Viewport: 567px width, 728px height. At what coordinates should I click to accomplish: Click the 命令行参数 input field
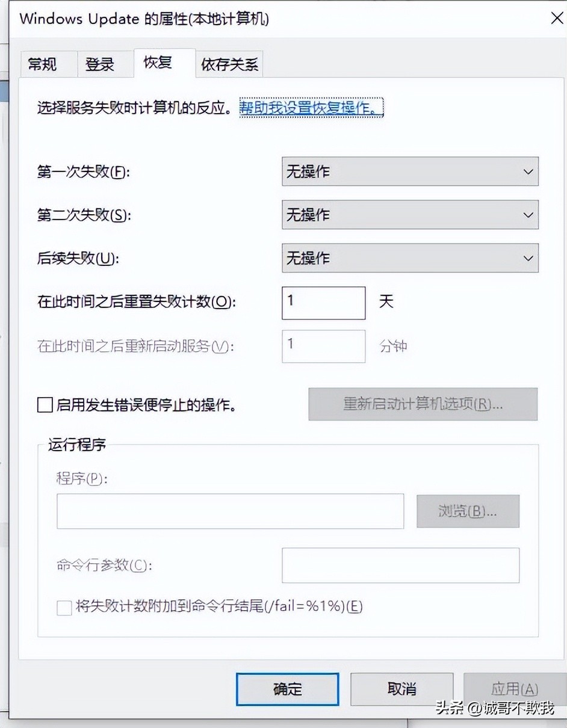click(400, 565)
